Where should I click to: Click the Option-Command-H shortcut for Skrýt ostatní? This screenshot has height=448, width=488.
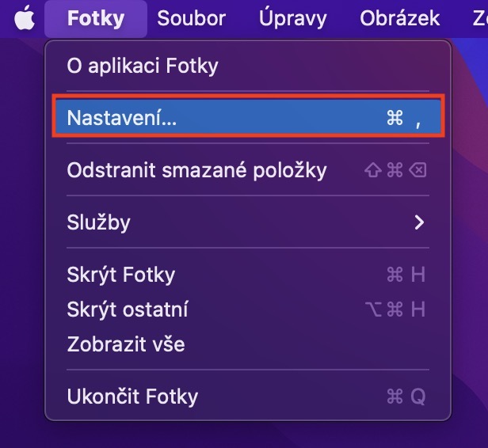click(x=401, y=309)
